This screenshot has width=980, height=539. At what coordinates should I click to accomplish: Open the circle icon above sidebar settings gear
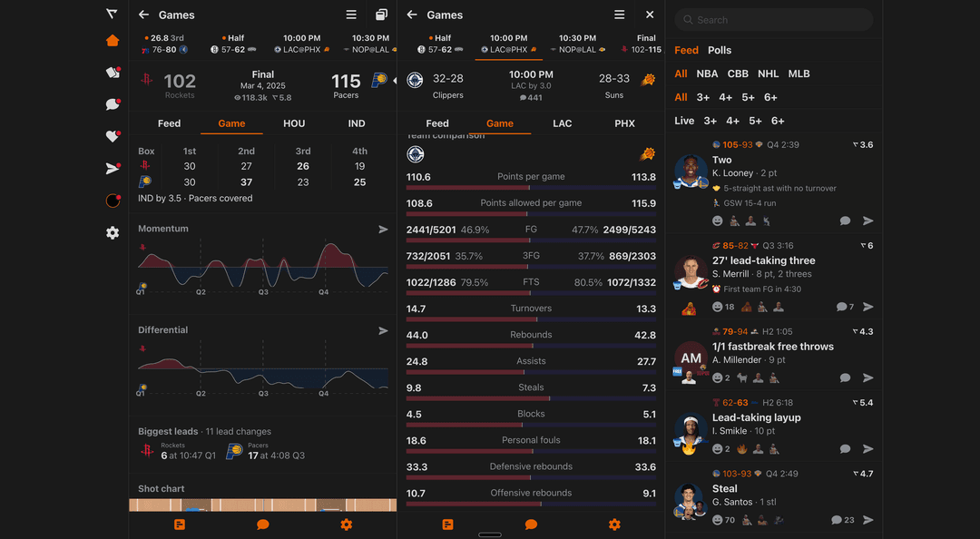(113, 201)
